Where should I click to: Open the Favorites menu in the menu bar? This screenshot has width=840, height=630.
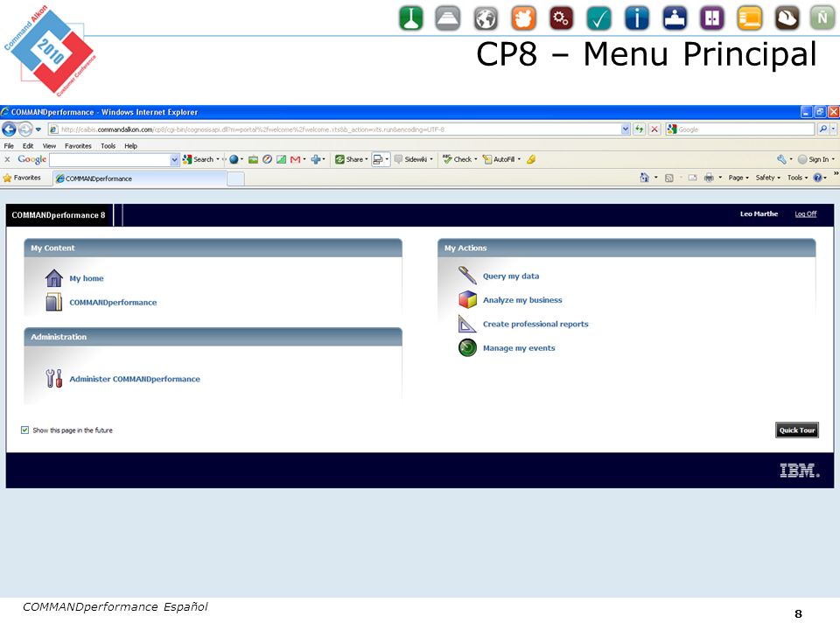tap(78, 146)
